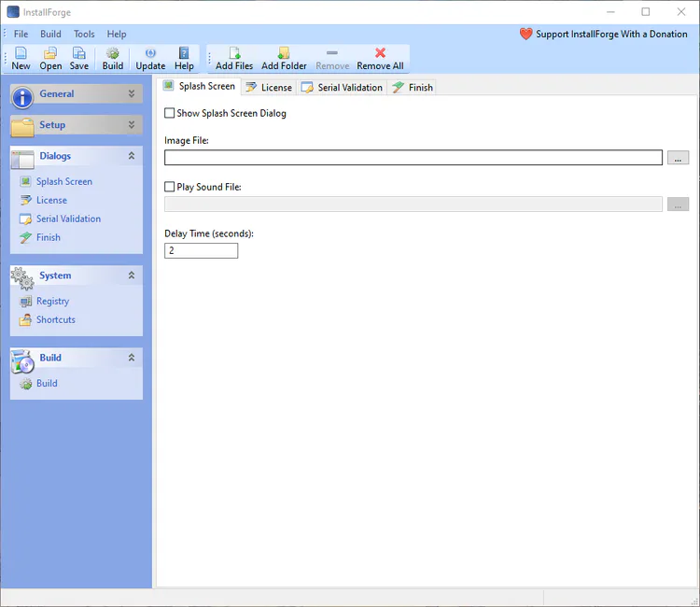The height and width of the screenshot is (607, 700).
Task: Click into the Image File path field
Action: click(413, 157)
